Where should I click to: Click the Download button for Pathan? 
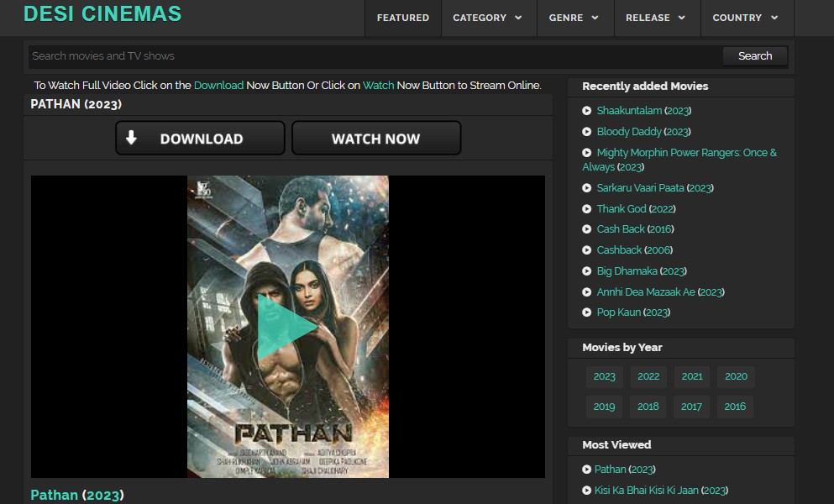pyautogui.click(x=200, y=139)
